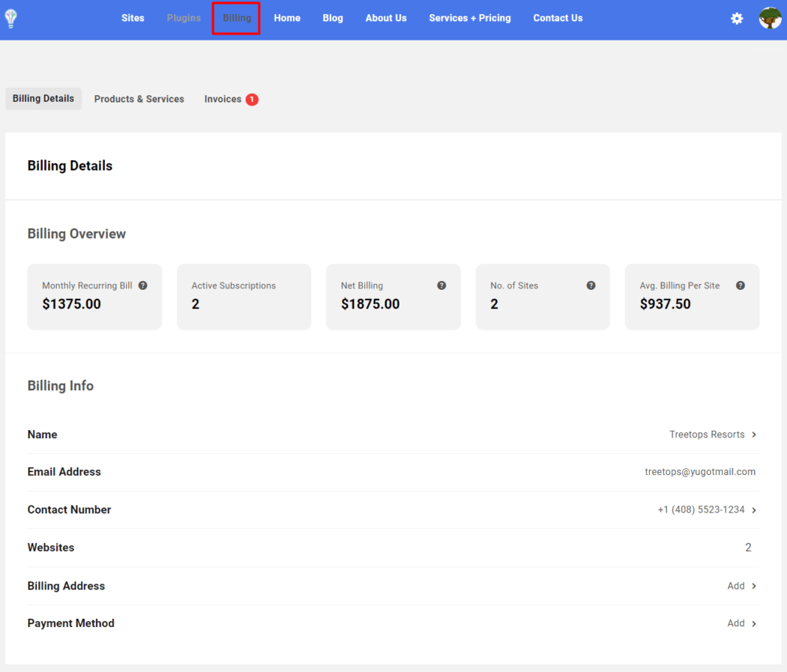Open the Avg. Billing Per Site help tooltip
787x672 pixels.
pyautogui.click(x=740, y=285)
